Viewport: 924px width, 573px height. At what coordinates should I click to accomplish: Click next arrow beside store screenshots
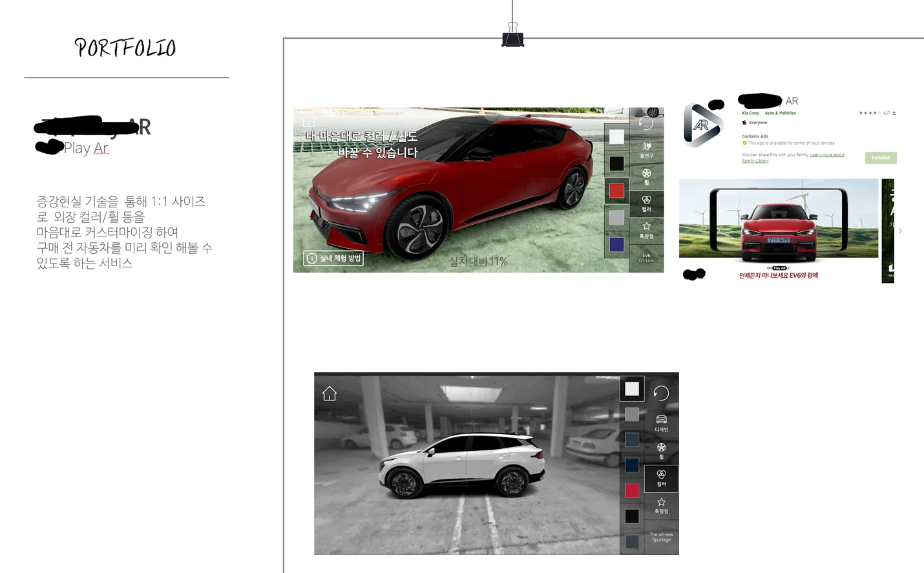coord(900,231)
